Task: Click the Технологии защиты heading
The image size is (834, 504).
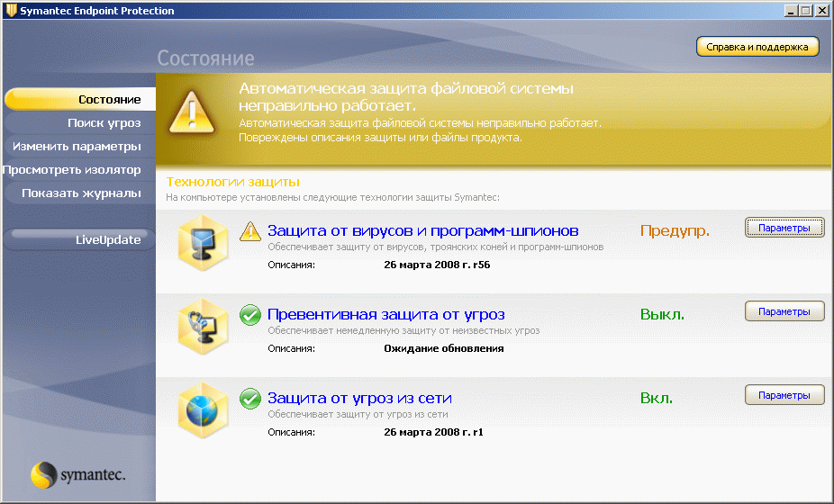Action: (233, 182)
